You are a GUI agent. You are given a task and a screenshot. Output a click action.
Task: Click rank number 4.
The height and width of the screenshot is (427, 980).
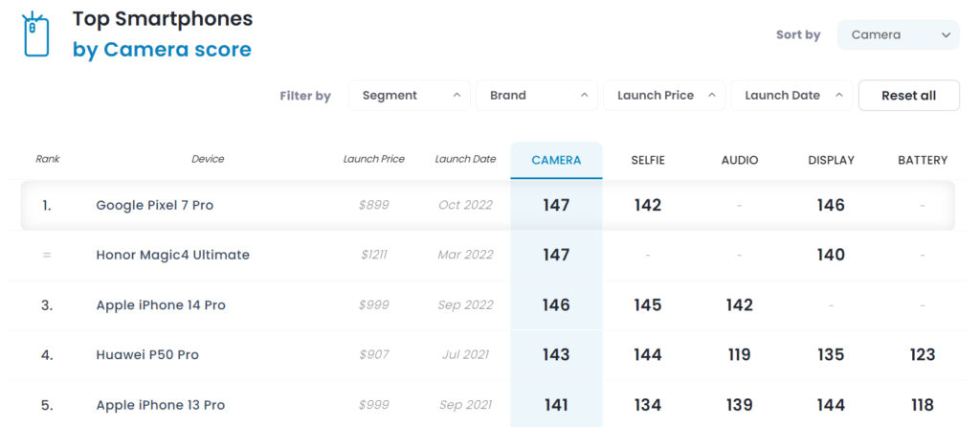[47, 355]
